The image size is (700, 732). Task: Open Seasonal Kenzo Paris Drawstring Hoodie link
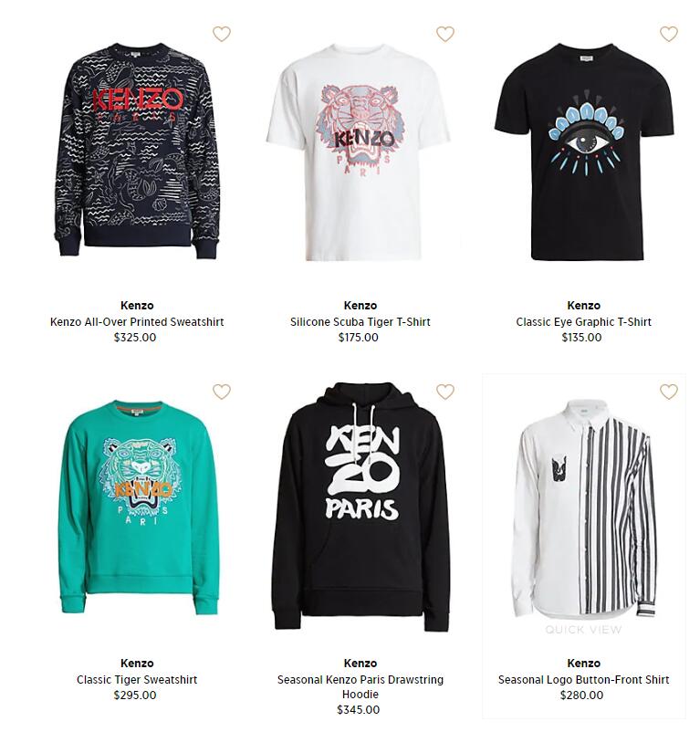[x=360, y=686]
